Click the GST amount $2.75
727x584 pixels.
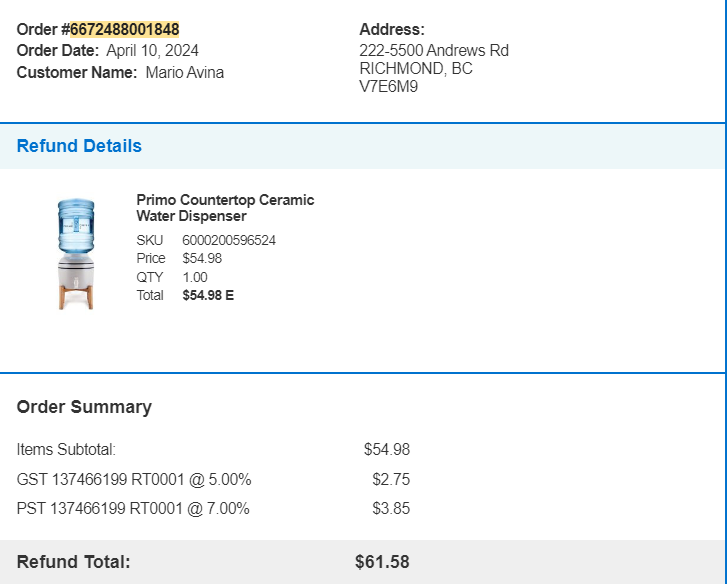391,479
